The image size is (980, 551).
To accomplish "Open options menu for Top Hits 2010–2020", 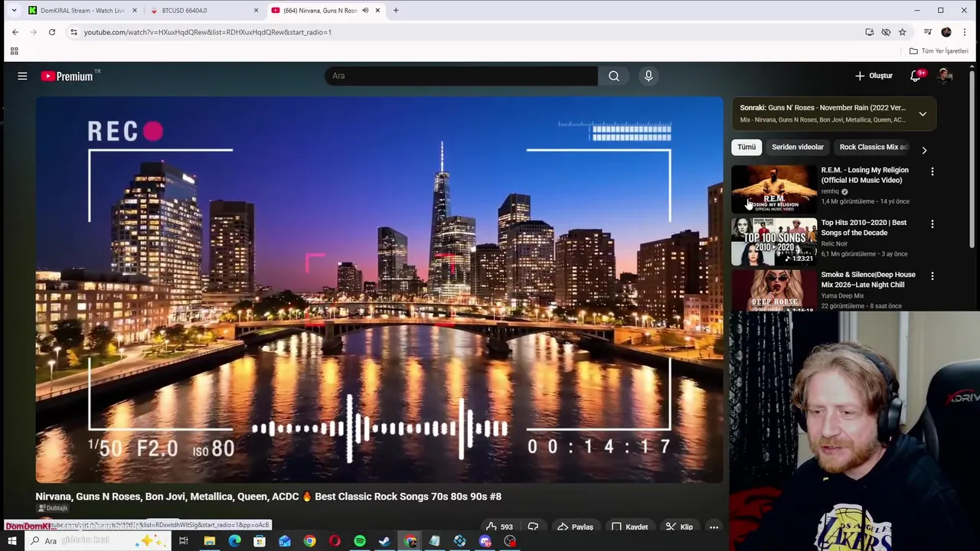I will pos(933,223).
